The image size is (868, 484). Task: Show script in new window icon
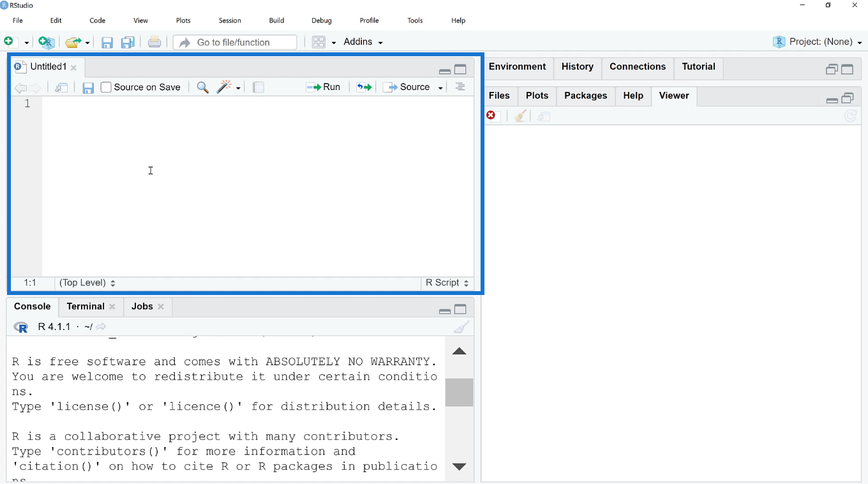tap(61, 87)
